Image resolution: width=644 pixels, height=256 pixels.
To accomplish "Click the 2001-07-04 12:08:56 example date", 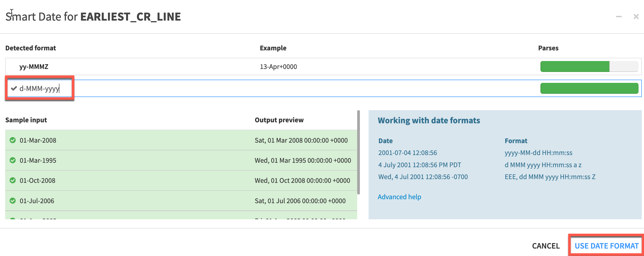I will coord(407,153).
